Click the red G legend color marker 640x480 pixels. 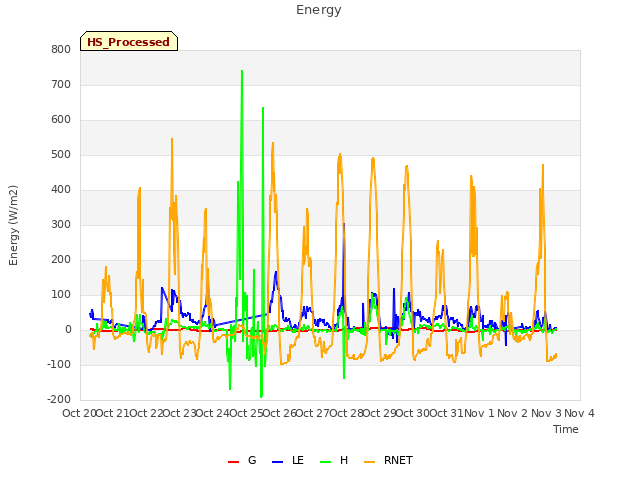pyautogui.click(x=233, y=462)
